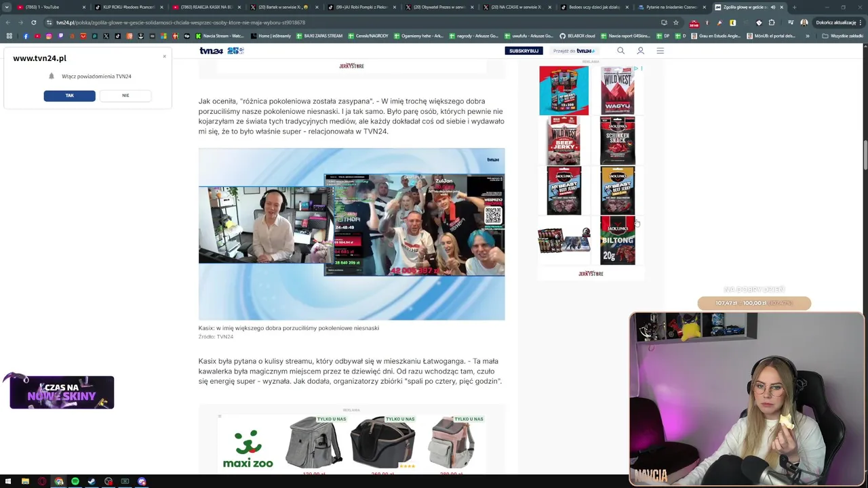The height and width of the screenshot is (488, 868).
Task: Switch to 'Bedoes uczy dzieci' TikTok tab
Action: click(x=594, y=7)
